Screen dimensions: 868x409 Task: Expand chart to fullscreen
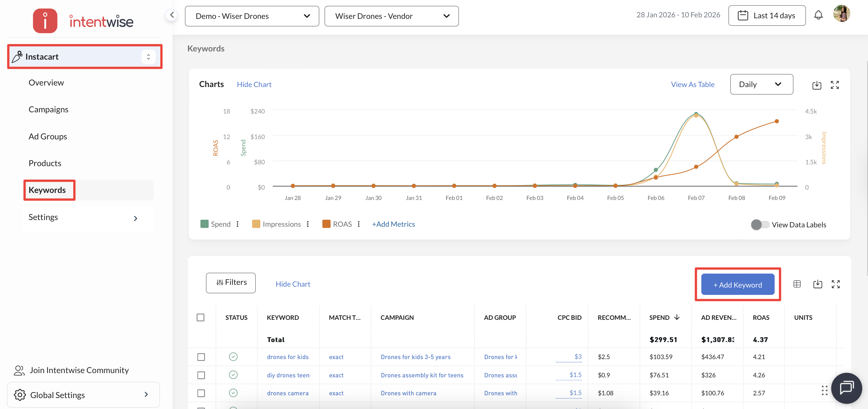point(835,85)
